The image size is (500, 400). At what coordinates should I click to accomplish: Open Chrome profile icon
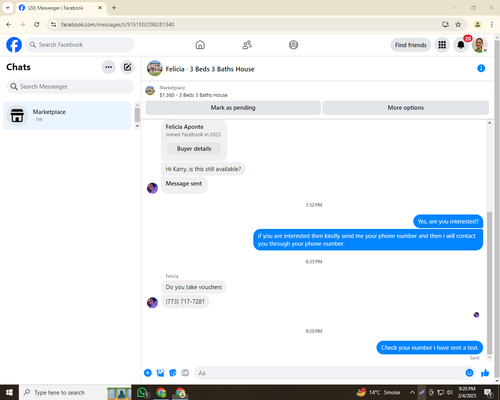[478, 24]
